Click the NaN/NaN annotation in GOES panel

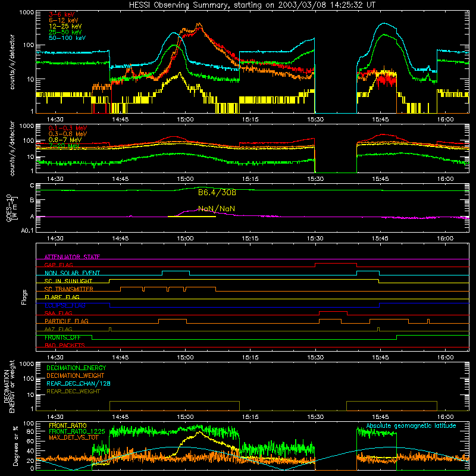(217, 209)
